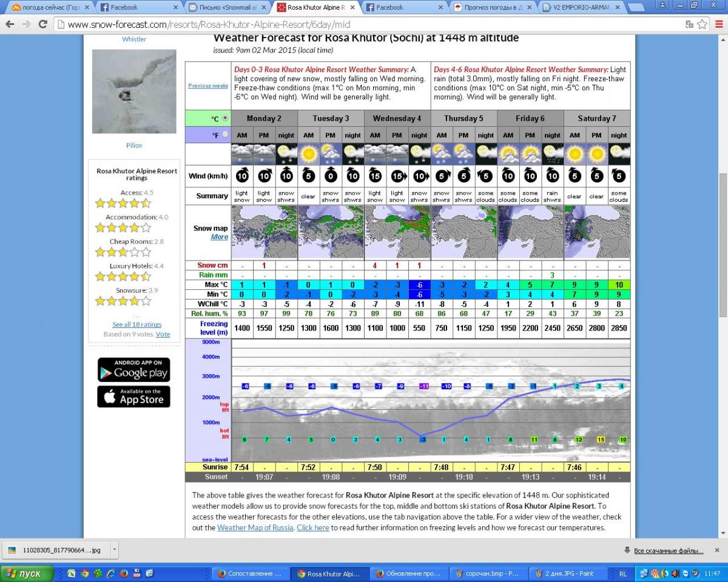The image size is (728, 582).
Task: Click the Monday AM wind icon
Action: 242,176
